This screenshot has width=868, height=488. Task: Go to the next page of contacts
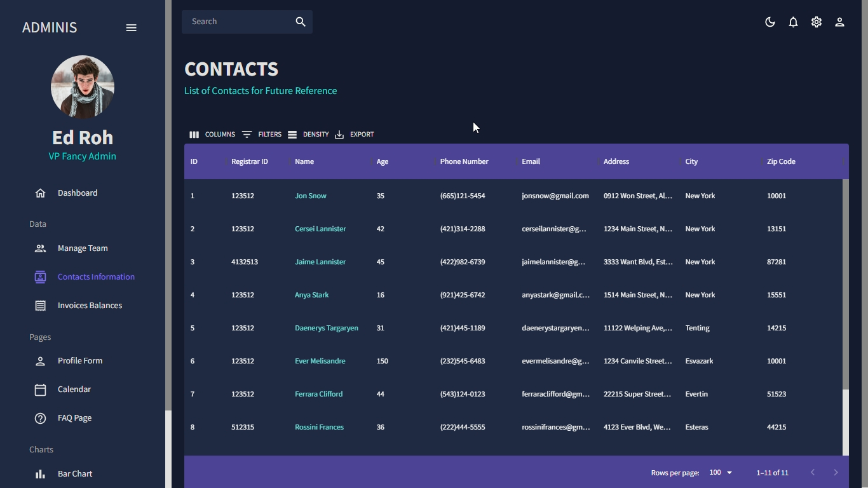[835, 473]
